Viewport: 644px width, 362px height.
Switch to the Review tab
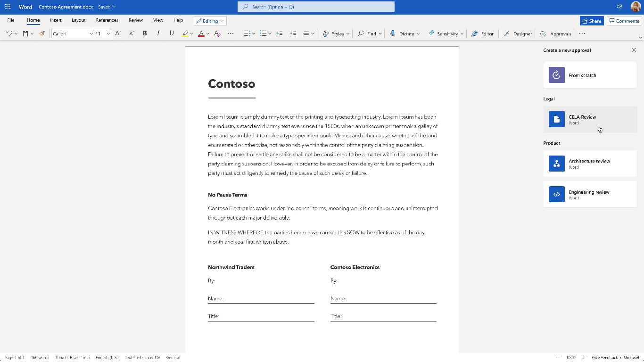[136, 20]
